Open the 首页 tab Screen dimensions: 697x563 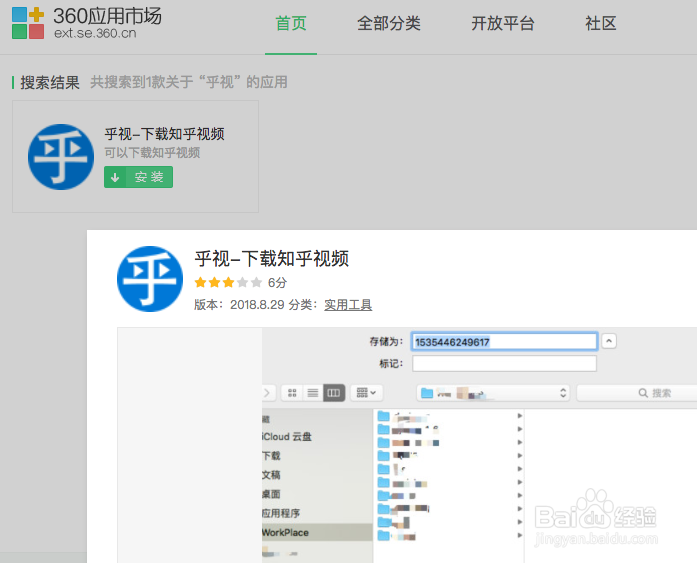pyautogui.click(x=291, y=24)
